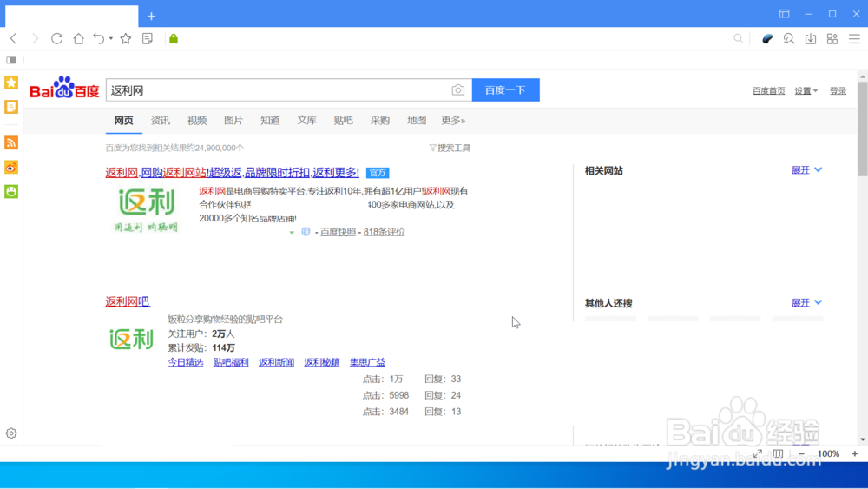The image size is (868, 489).
Task: Open the green smiley sidebar icon
Action: pos(11,192)
